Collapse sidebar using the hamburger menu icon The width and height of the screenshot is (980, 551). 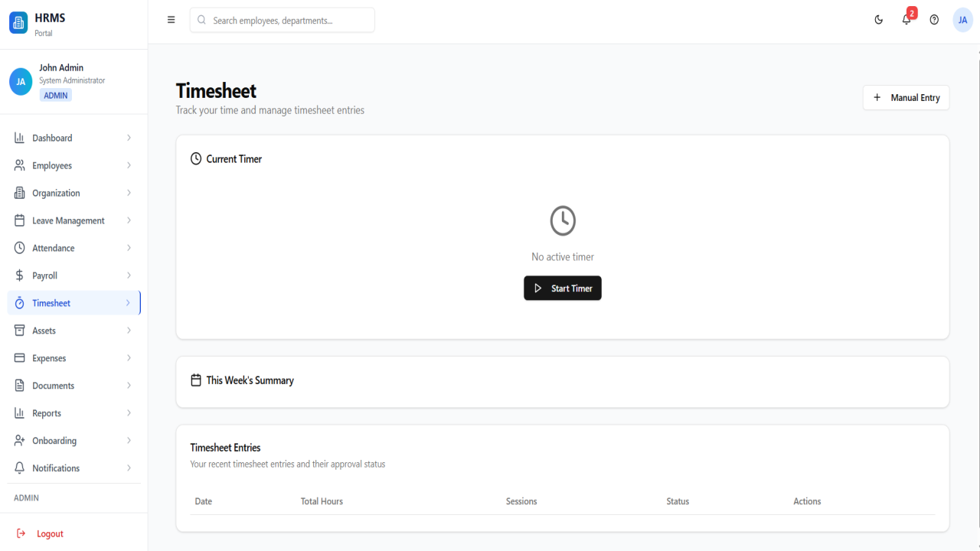click(x=171, y=20)
